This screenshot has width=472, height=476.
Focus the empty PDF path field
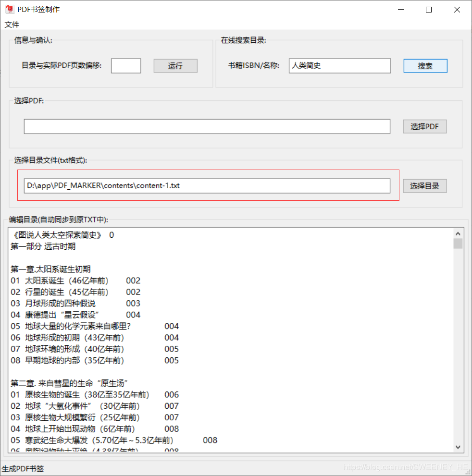tap(207, 127)
